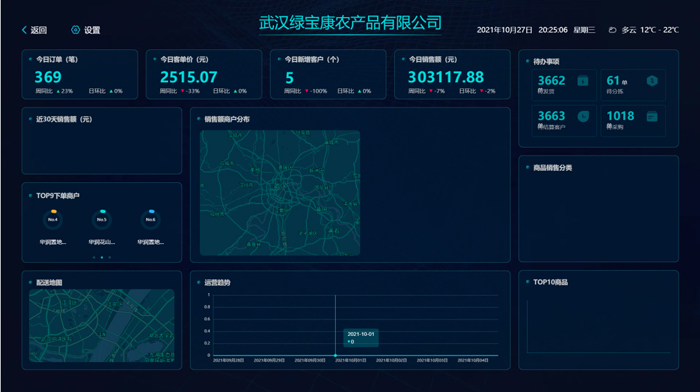Click the card icon beside 1018
Image resolution: width=700 pixels, height=392 pixels.
click(x=652, y=117)
